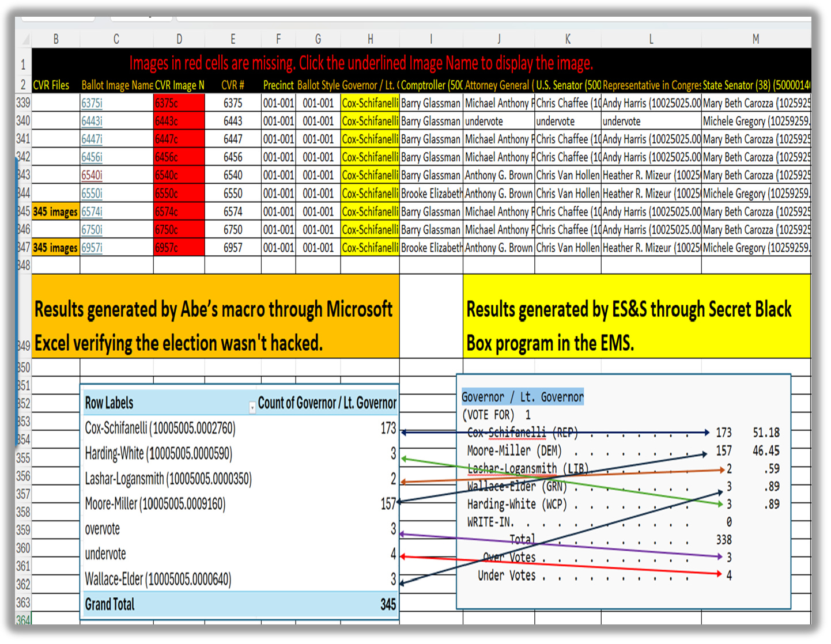Select the 'Grand Total' pivot label

click(109, 604)
